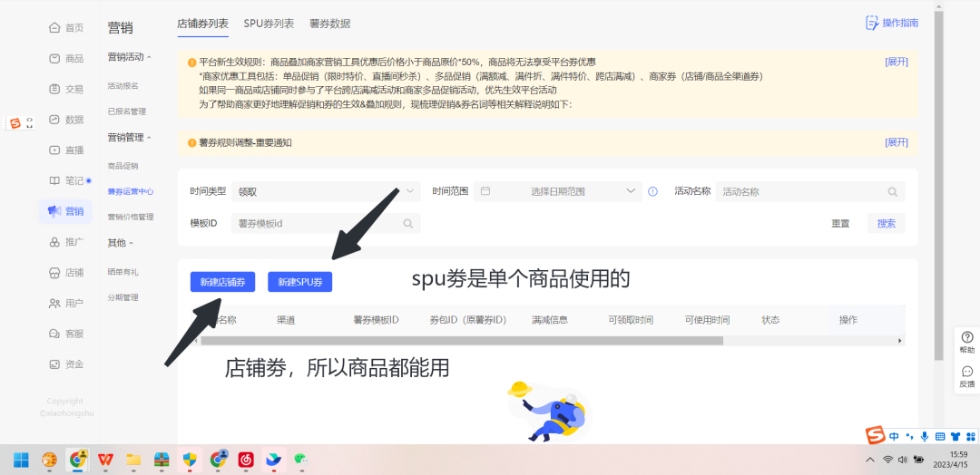980x475 pixels.
Task: Open the Sogou soft keyboard
Action: click(x=940, y=436)
